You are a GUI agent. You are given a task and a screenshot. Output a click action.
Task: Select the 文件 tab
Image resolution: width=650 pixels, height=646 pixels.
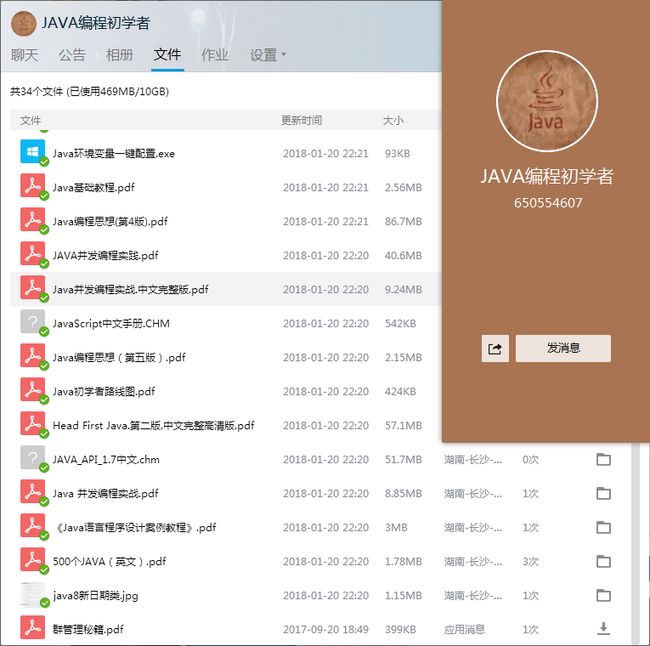pyautogui.click(x=167, y=55)
